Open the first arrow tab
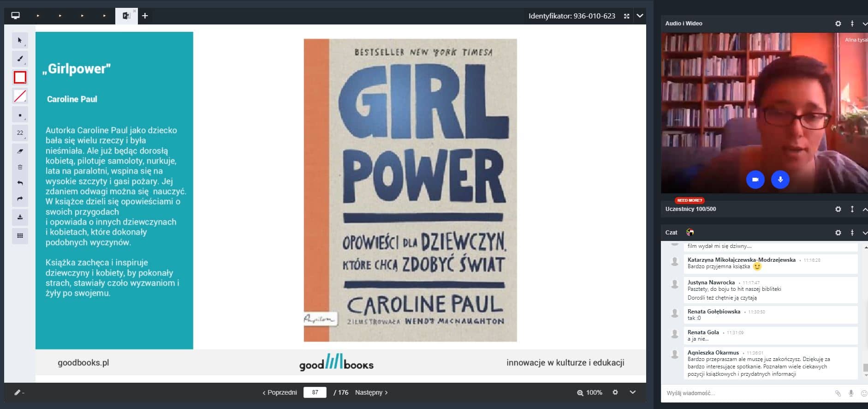 coord(38,16)
